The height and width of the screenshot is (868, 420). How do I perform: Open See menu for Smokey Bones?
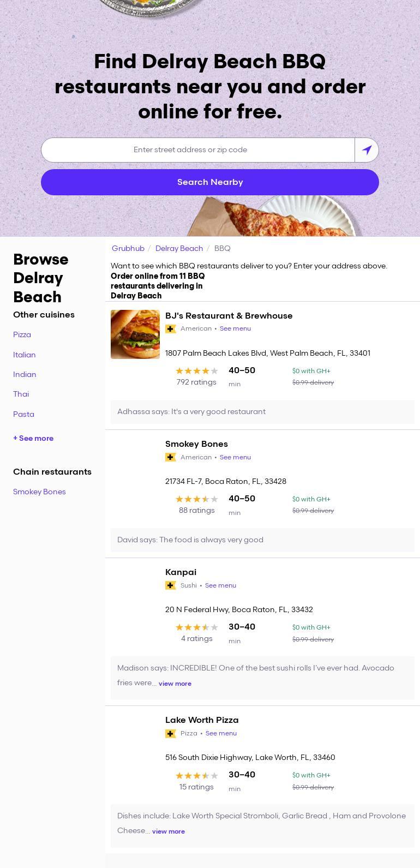click(235, 457)
